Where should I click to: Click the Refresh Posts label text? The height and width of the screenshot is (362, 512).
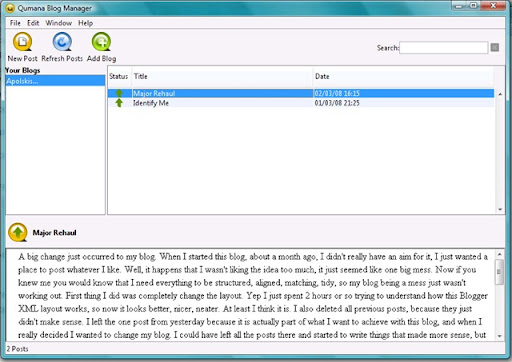[62, 58]
